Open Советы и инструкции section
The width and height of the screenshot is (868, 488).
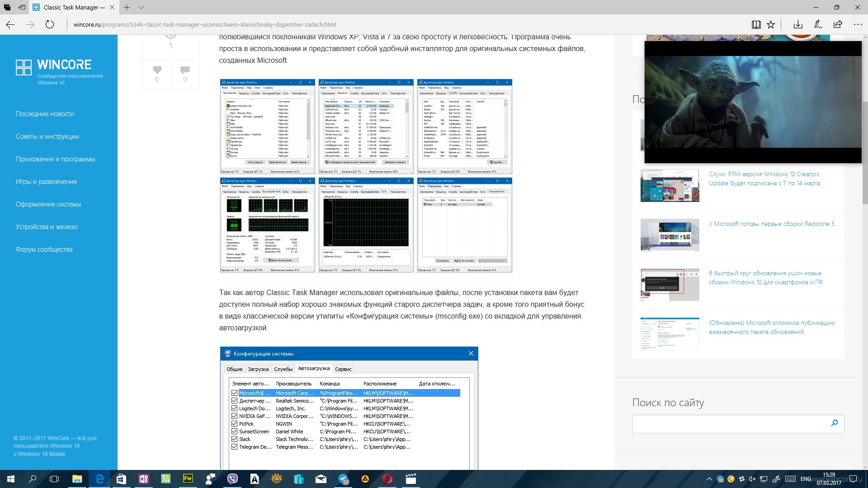(x=47, y=136)
